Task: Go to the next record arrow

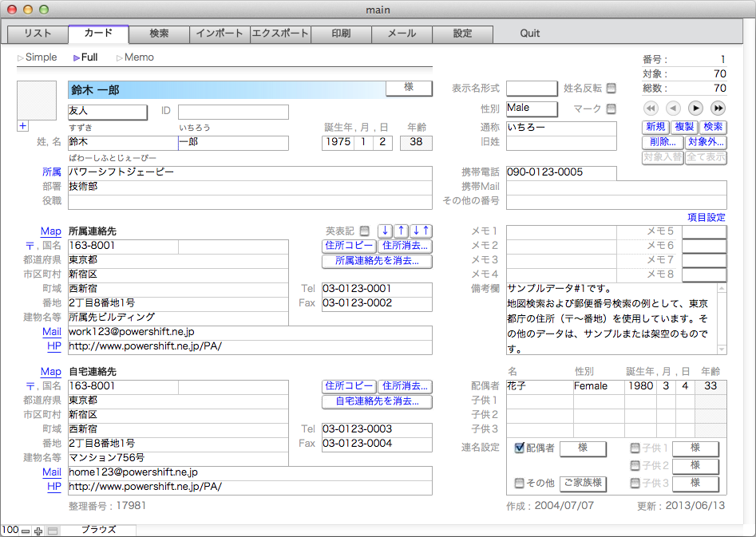Action: 696,108
